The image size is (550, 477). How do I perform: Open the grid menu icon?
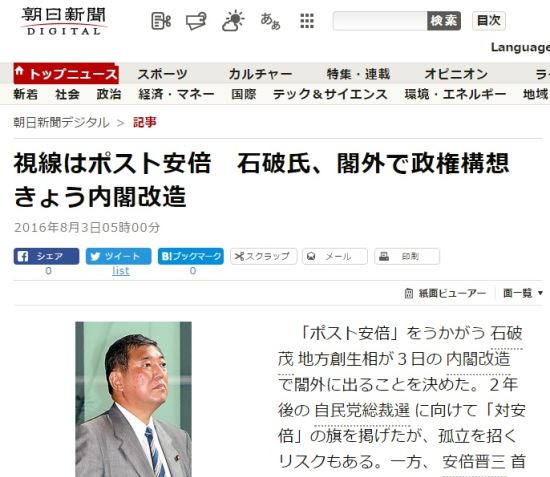click(x=307, y=21)
